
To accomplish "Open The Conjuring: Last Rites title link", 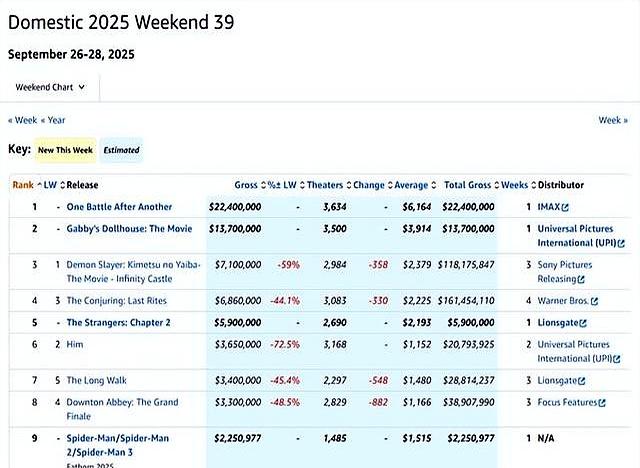I will coord(116,301).
